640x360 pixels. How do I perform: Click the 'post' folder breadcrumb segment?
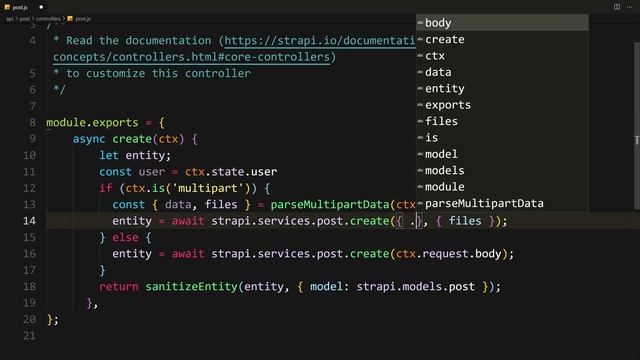(x=24, y=19)
